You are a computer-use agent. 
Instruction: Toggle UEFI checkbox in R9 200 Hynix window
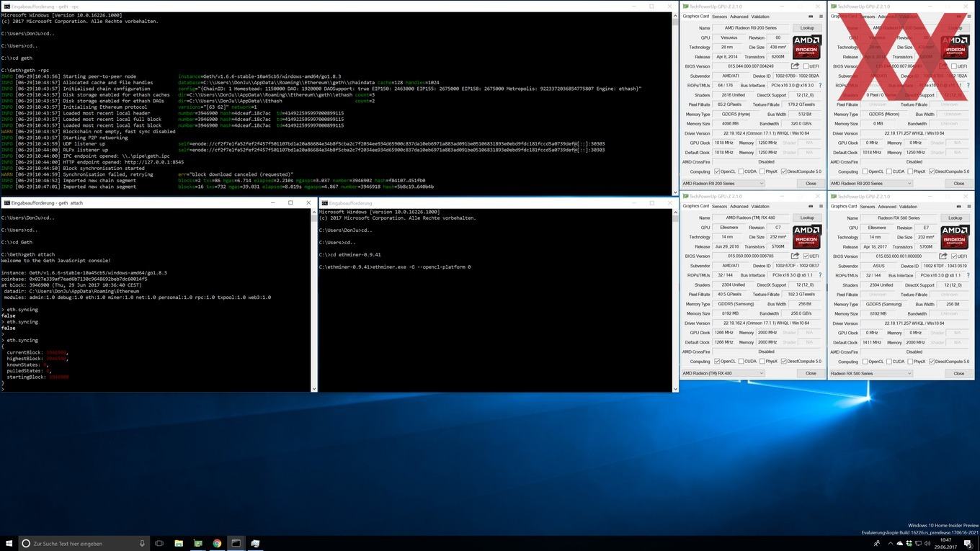[x=805, y=66]
